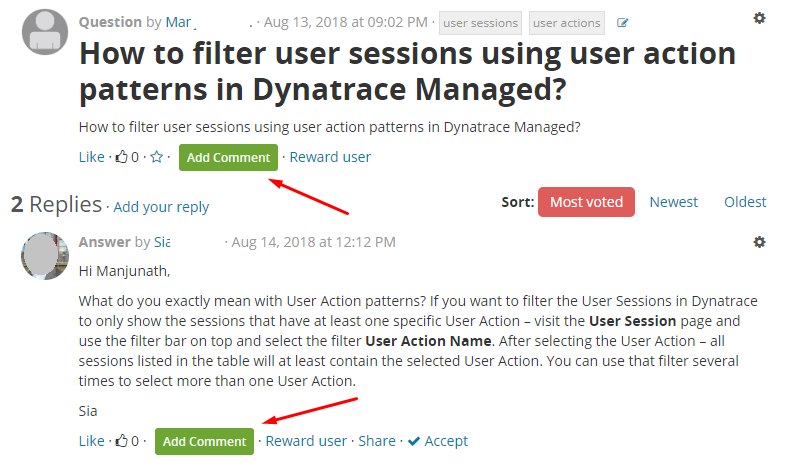This screenshot has height=471, width=785.
Task: Click the question's thumbs-up icon
Action: coord(122,157)
